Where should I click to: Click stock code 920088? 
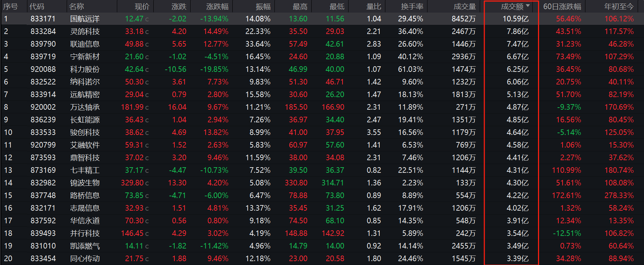pyautogui.click(x=43, y=69)
